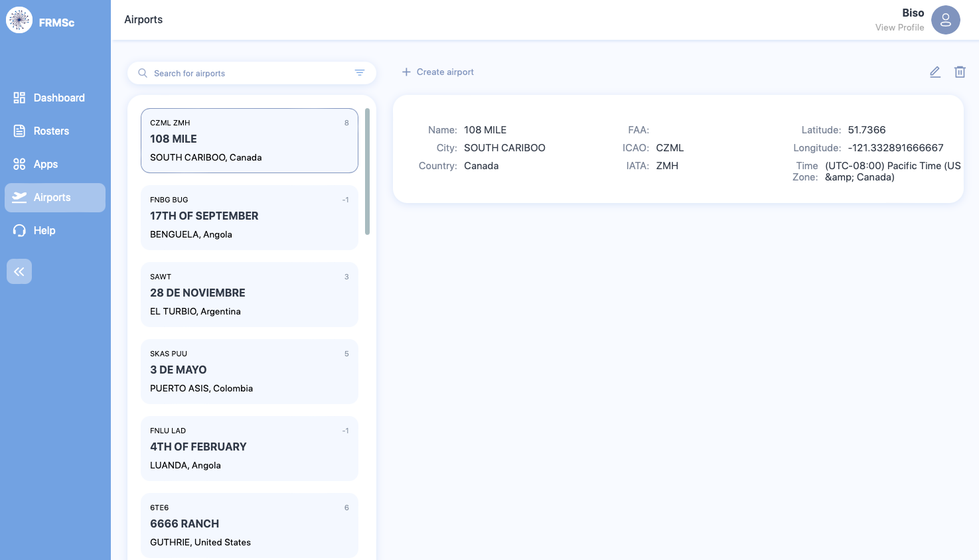The image size is (979, 560).
Task: Click the FRMSc logo icon
Action: pos(19,20)
